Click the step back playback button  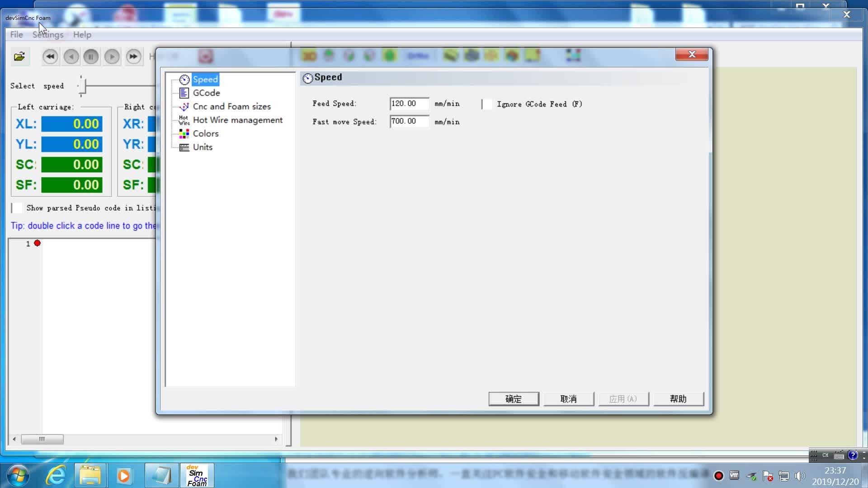(x=71, y=56)
